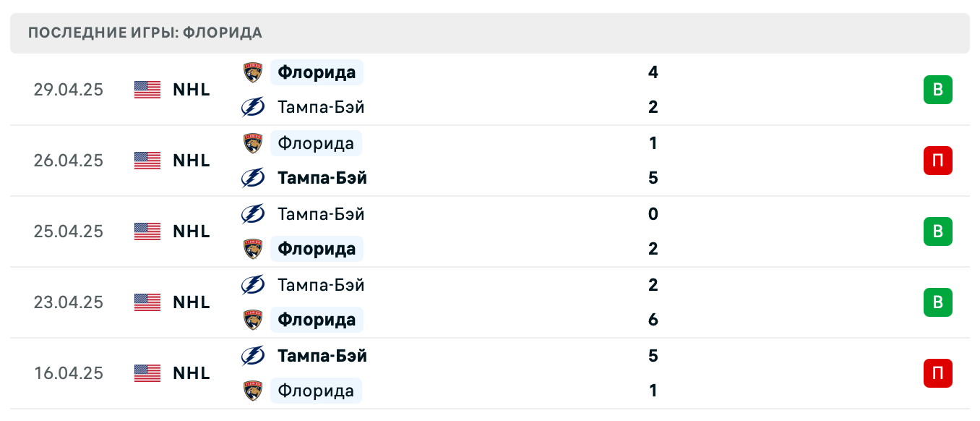Click the green 'В' badge next to the 23.04.25 match
Screen dimensions: 980x421
[x=938, y=302]
